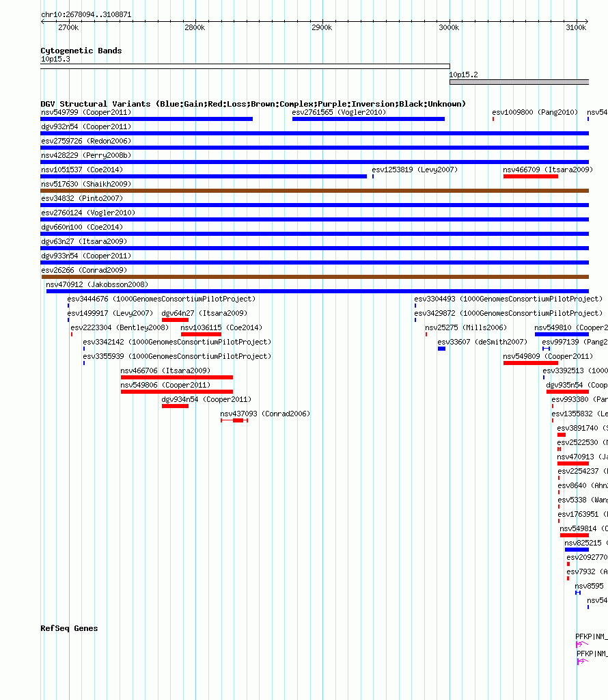This screenshot has height=700, width=608.
Task: Select the esv1009800 (Pang2010) label
Action: pos(535,113)
